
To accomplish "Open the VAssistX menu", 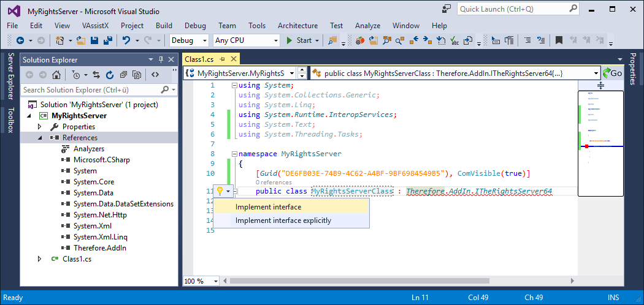I will tap(95, 26).
